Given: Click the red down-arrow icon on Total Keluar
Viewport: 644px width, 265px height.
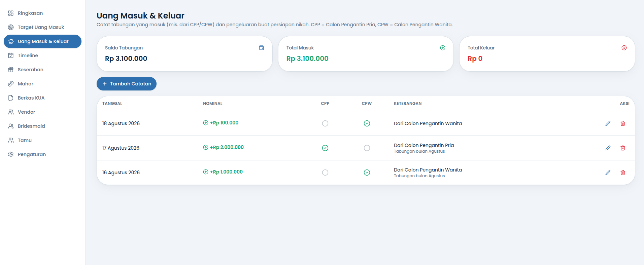Looking at the screenshot, I should click(x=624, y=48).
